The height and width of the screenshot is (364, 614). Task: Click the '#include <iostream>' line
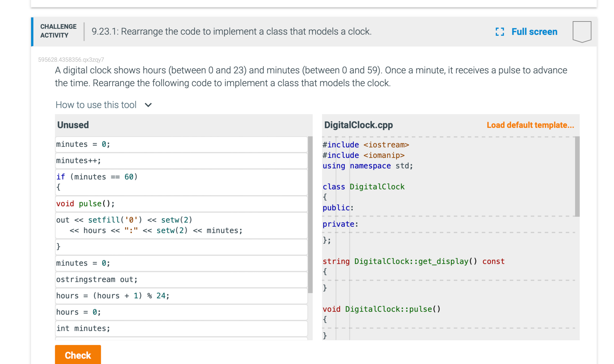pyautogui.click(x=366, y=145)
